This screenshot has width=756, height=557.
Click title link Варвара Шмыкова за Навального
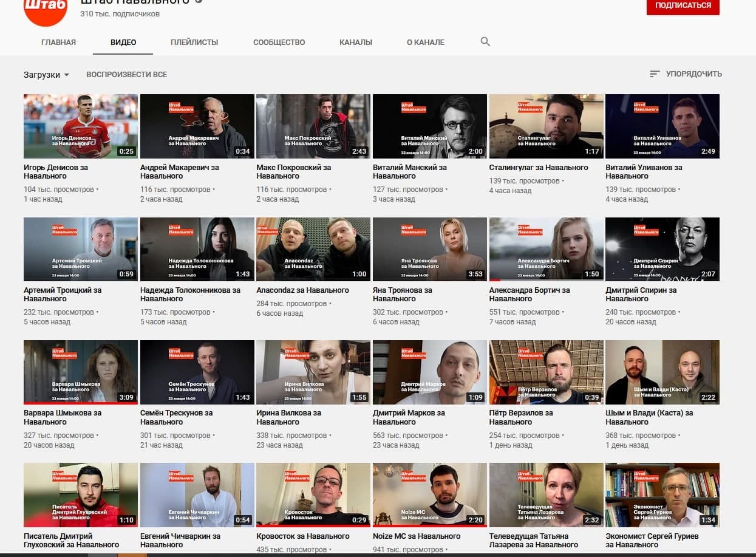[63, 417]
